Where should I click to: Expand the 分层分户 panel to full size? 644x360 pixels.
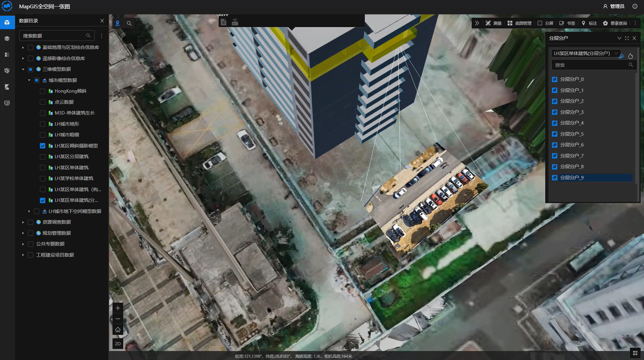[x=627, y=38]
